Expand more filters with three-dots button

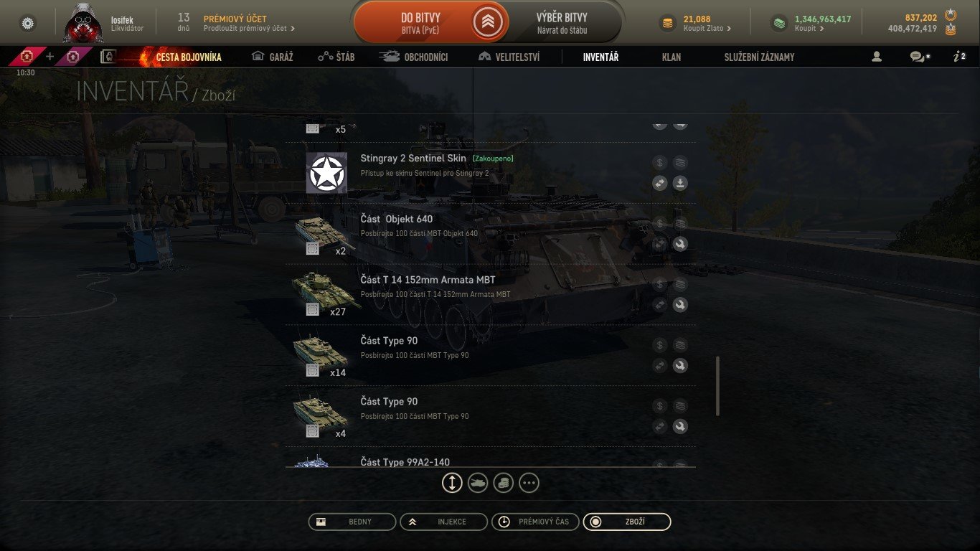click(x=529, y=483)
